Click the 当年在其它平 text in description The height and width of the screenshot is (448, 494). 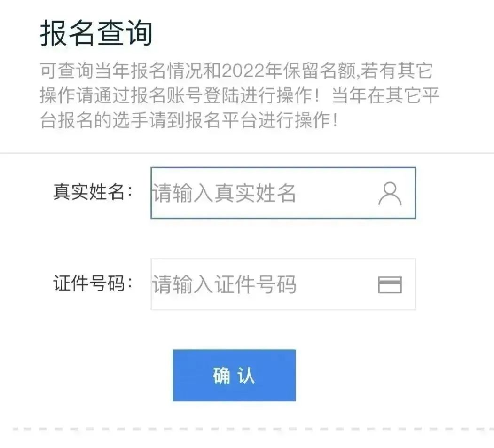(x=385, y=95)
